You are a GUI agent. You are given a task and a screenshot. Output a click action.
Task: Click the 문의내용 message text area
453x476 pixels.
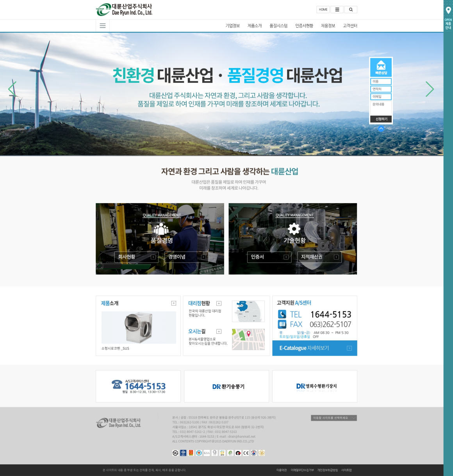click(x=381, y=108)
